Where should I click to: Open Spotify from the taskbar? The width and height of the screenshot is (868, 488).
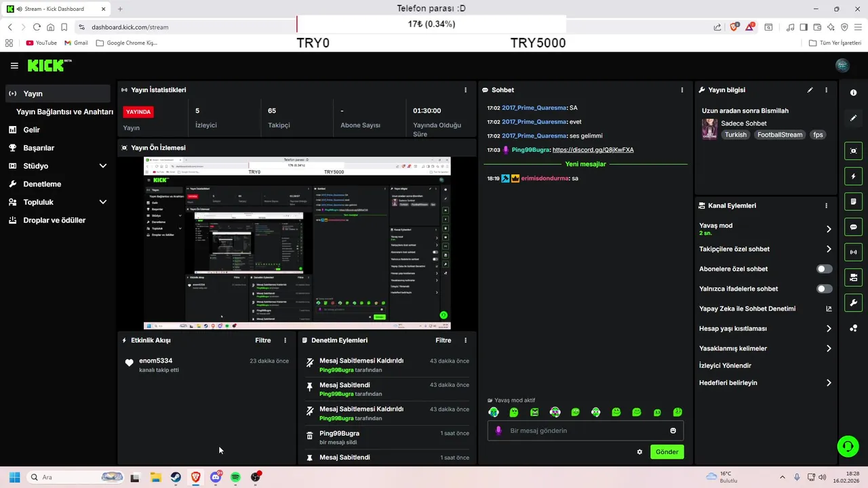tap(235, 477)
